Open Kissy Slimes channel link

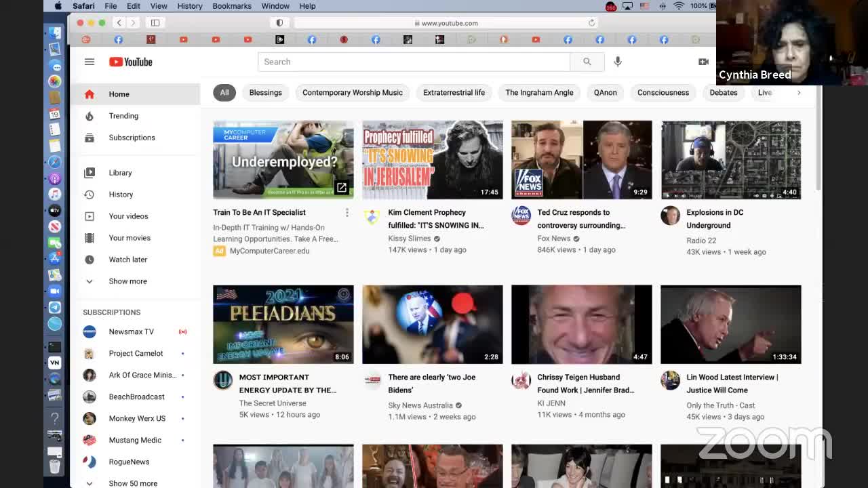coord(410,239)
